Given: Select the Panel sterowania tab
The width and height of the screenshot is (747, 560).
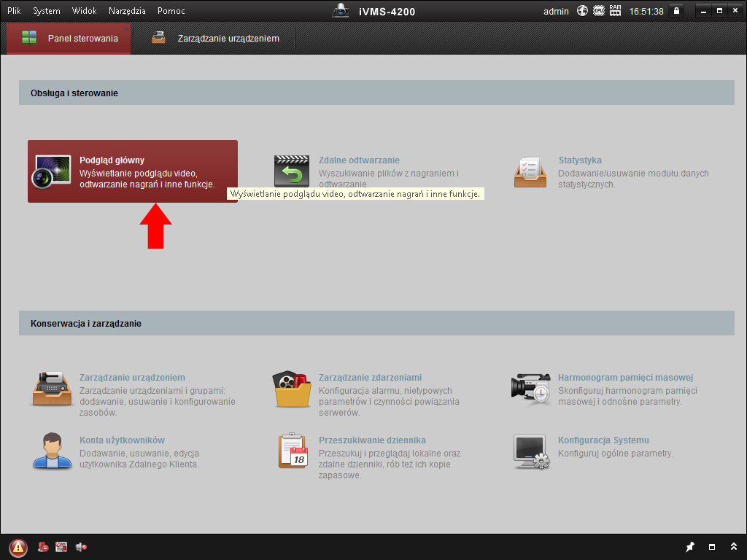Looking at the screenshot, I should coord(69,39).
